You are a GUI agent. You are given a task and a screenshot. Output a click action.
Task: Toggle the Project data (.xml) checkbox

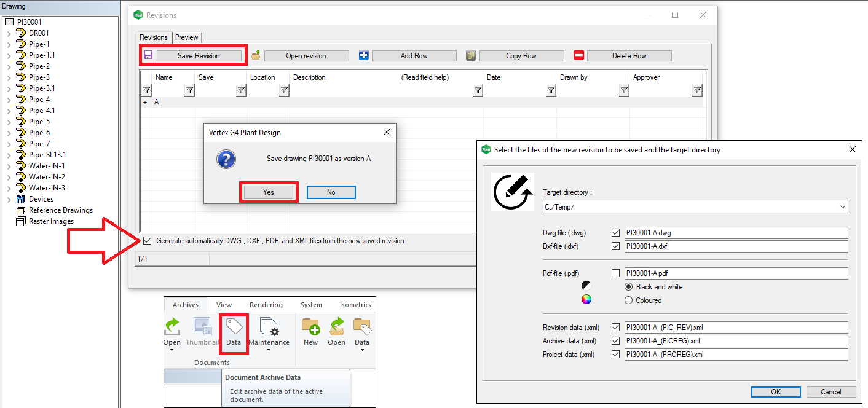(x=616, y=355)
